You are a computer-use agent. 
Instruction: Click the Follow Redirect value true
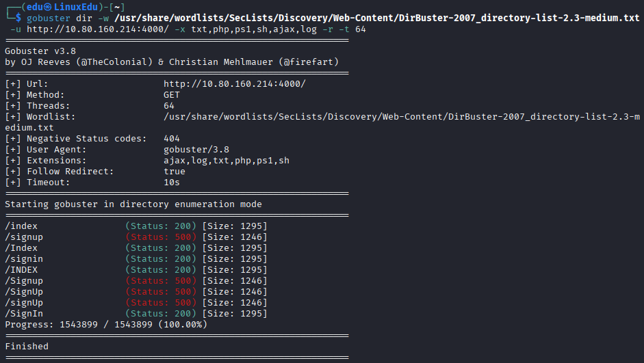[175, 172]
